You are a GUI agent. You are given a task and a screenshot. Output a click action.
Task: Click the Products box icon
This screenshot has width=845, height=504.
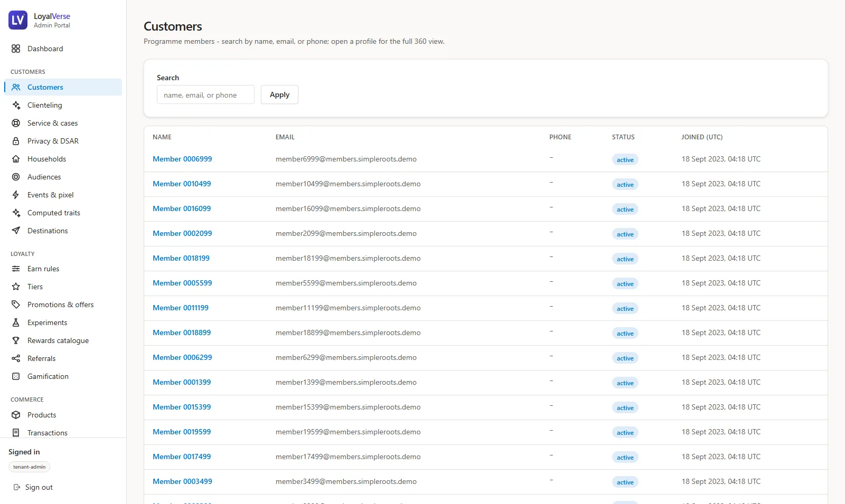pos(16,415)
